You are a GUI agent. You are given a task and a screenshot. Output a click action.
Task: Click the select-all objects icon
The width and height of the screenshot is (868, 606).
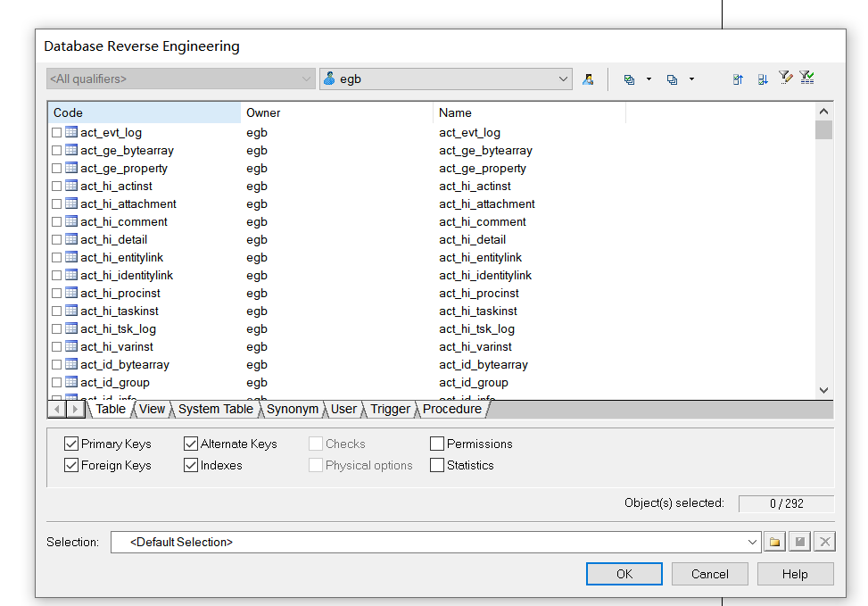click(x=630, y=79)
